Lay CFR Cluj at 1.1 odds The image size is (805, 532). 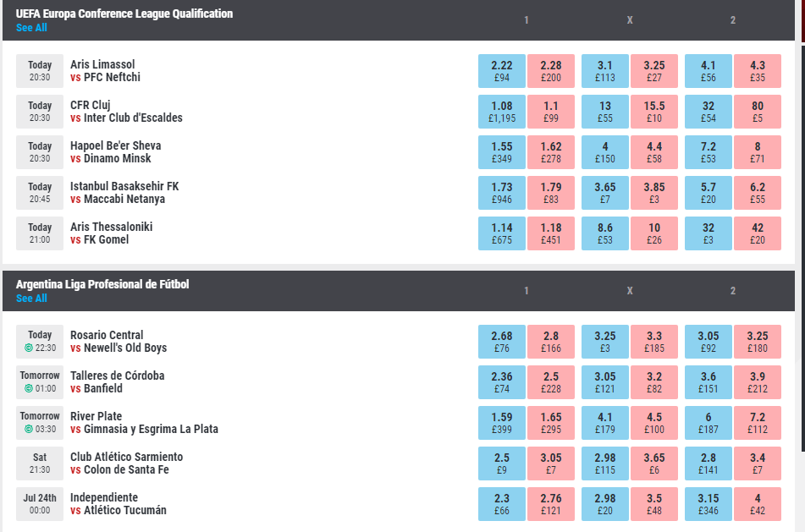tap(551, 112)
